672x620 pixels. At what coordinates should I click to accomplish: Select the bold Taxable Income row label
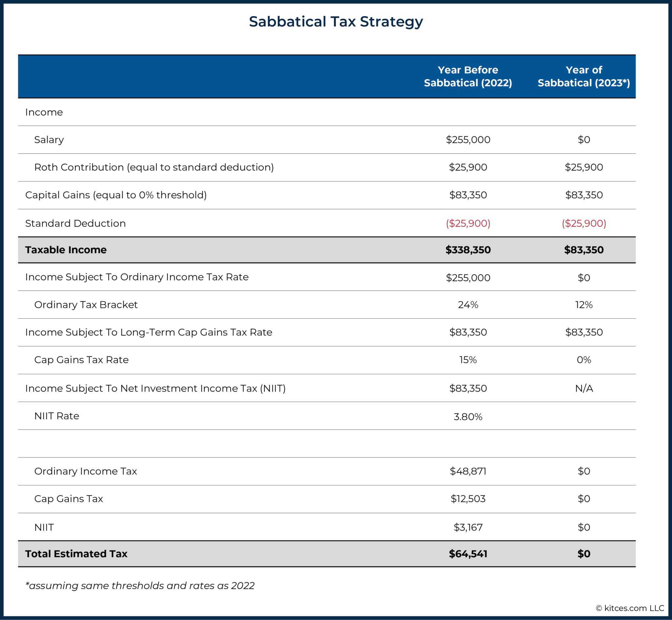(66, 250)
